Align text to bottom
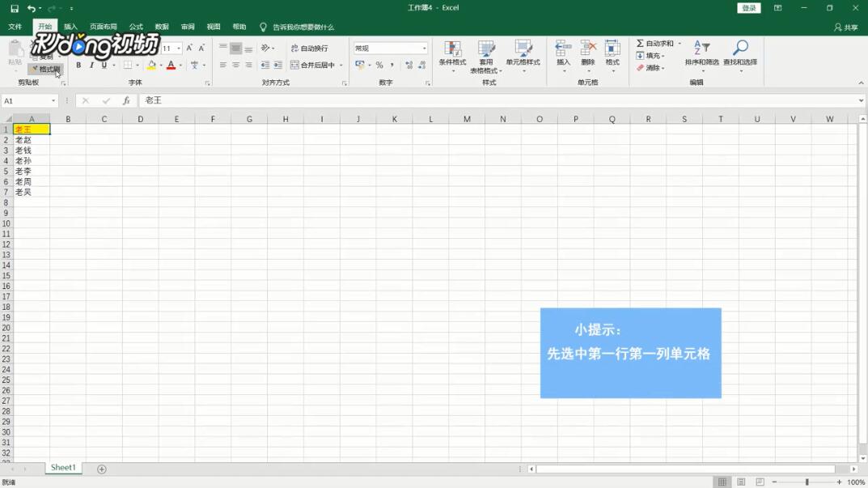The width and height of the screenshot is (868, 488). [248, 49]
